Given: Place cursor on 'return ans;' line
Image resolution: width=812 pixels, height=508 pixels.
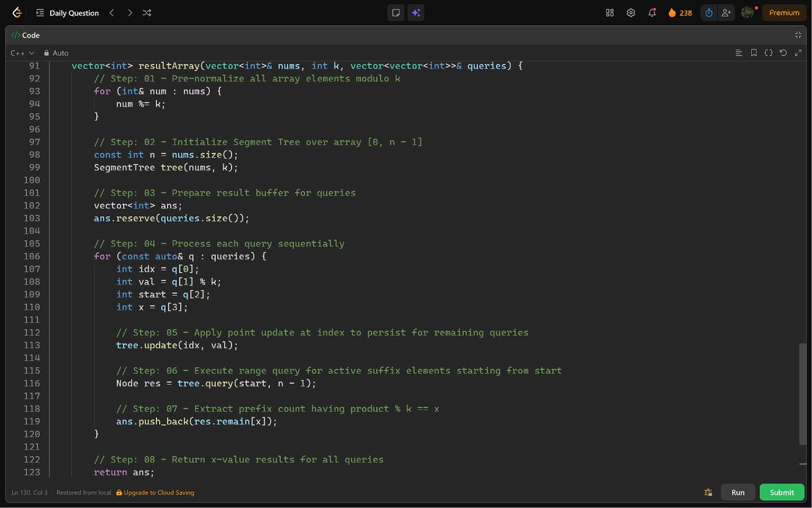Looking at the screenshot, I should [x=124, y=472].
